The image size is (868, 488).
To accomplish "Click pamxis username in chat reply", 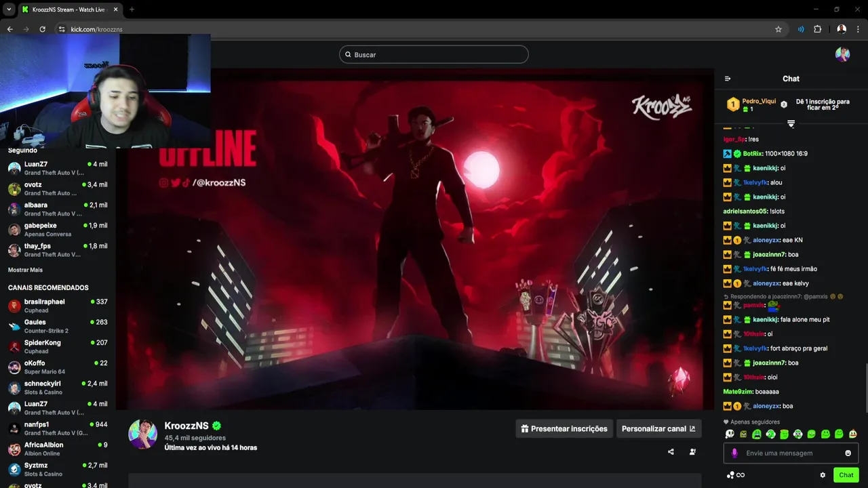I will (753, 306).
